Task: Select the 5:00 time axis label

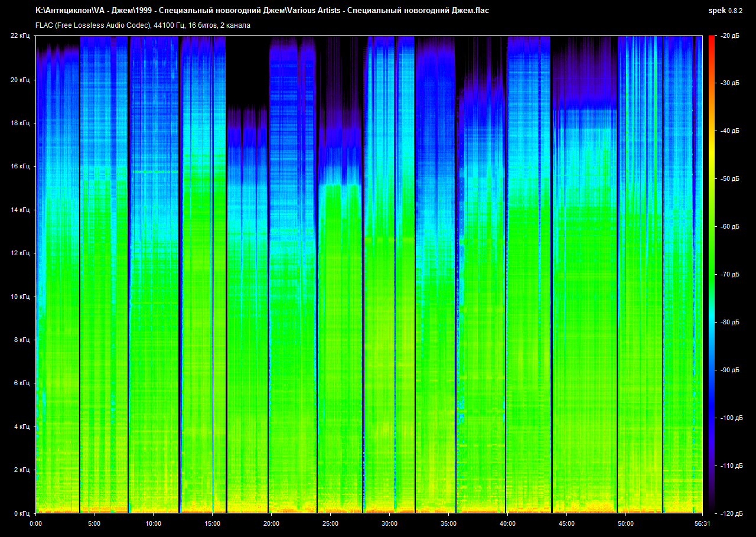Action: click(94, 523)
